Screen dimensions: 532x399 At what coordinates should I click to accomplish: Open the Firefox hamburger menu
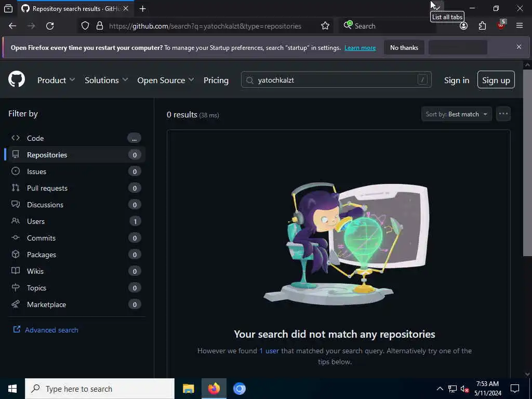[520, 25]
